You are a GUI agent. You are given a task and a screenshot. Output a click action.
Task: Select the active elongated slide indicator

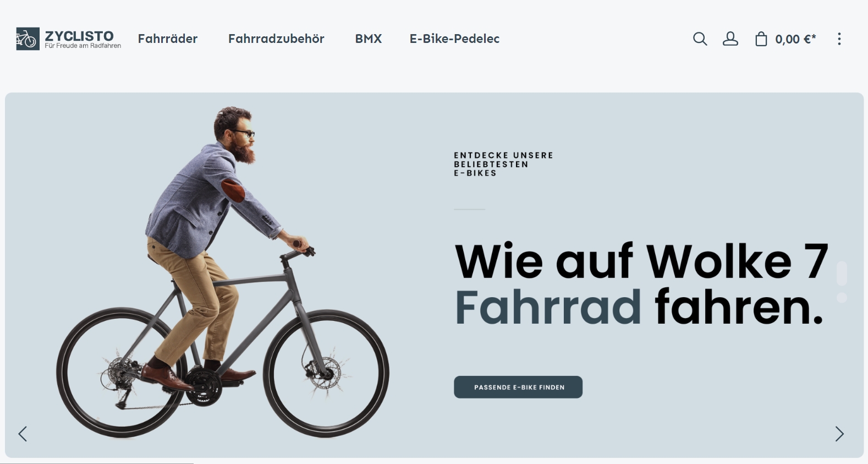[842, 274]
